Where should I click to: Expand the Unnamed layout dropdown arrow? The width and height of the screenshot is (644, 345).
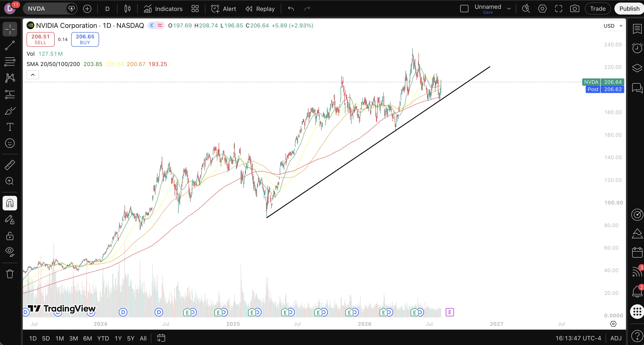point(509,9)
